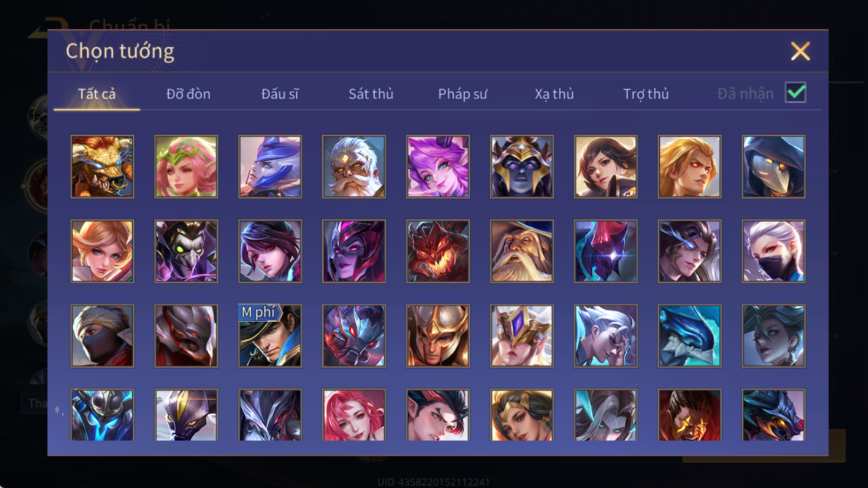Pick the hero tagged 'M phí'

[x=270, y=336]
